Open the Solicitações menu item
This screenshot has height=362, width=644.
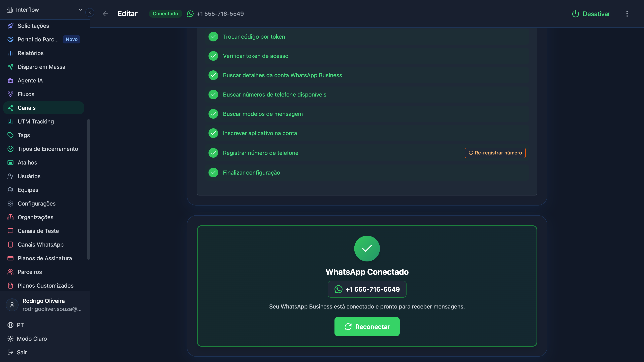tap(44, 26)
